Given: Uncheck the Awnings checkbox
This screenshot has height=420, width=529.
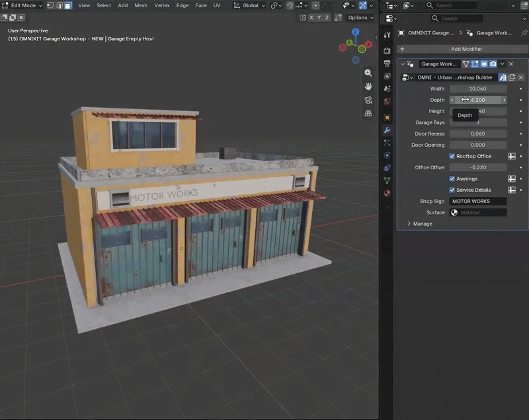Looking at the screenshot, I should click(x=452, y=179).
